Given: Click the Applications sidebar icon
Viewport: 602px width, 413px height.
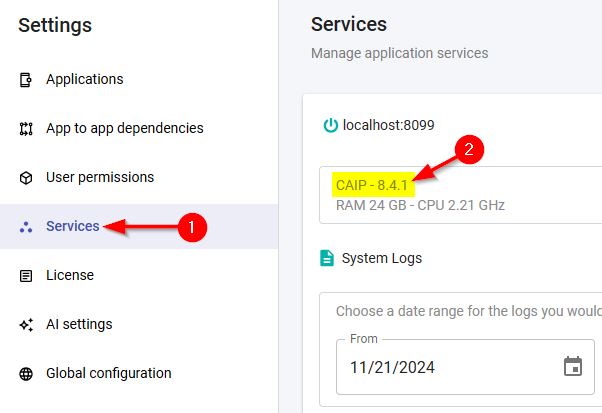Looking at the screenshot, I should (26, 80).
